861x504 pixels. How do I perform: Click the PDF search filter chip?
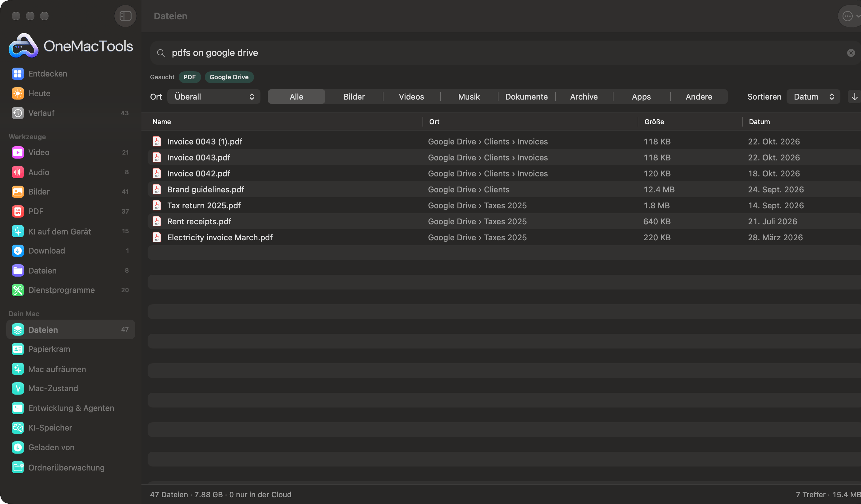point(190,77)
